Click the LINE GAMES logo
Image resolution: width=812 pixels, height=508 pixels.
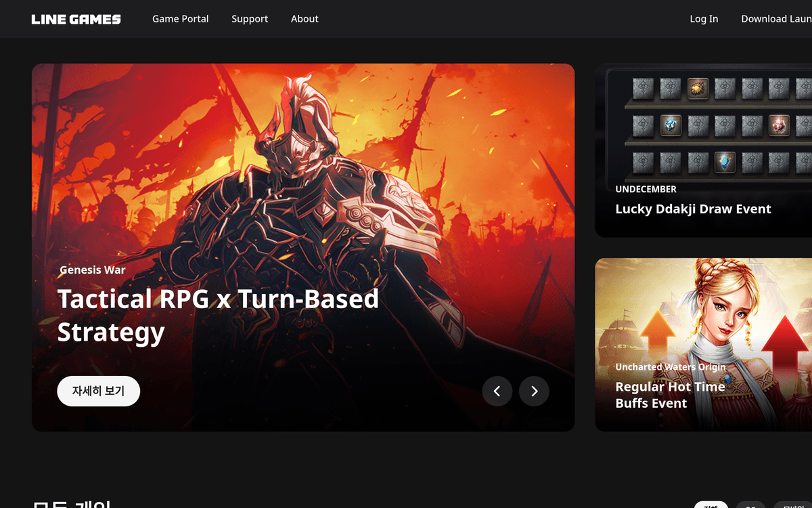[76, 19]
